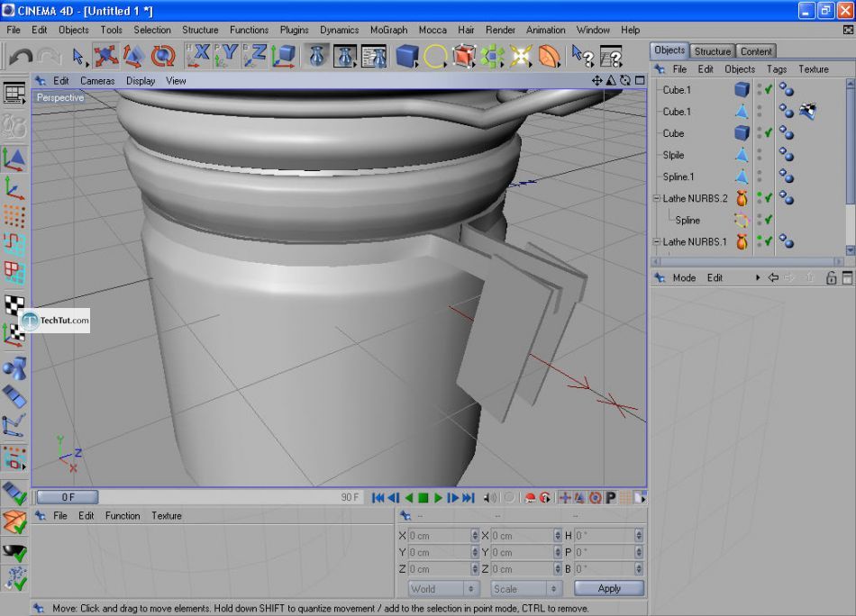Open the World coordinate dropdown

click(x=443, y=589)
